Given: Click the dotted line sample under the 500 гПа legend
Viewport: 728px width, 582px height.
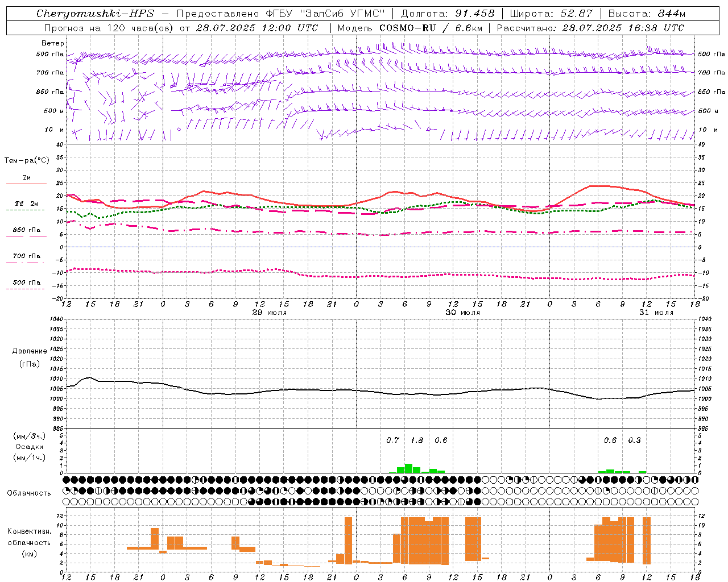Looking at the screenshot, I should click(x=26, y=289).
